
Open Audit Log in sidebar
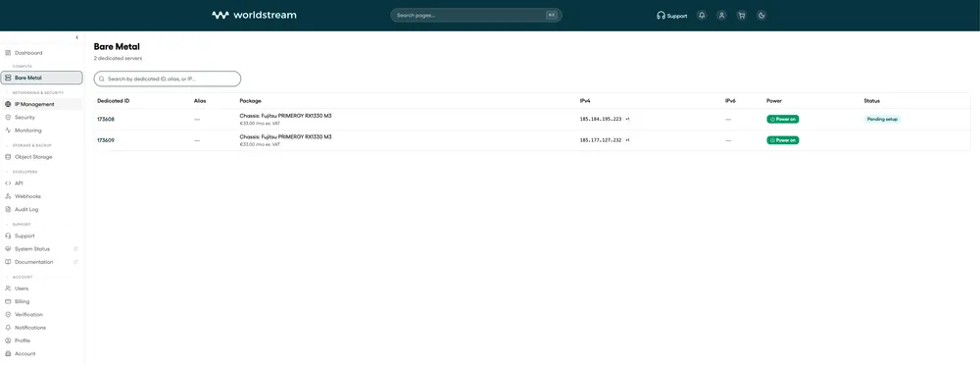(41, 209)
